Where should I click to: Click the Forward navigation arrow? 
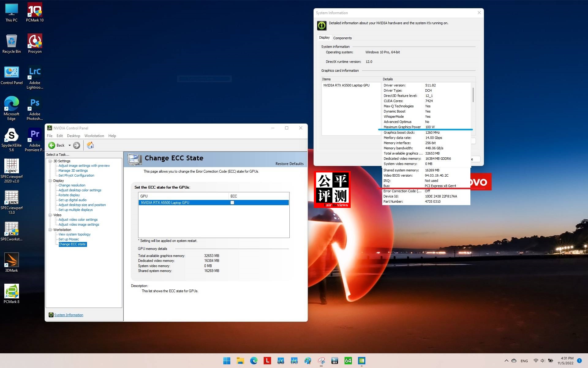[x=77, y=145]
